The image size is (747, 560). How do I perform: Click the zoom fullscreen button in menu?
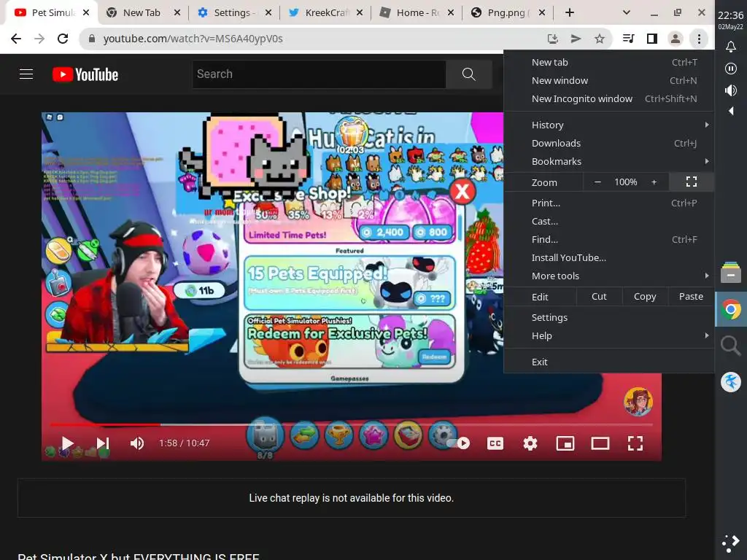pos(692,182)
